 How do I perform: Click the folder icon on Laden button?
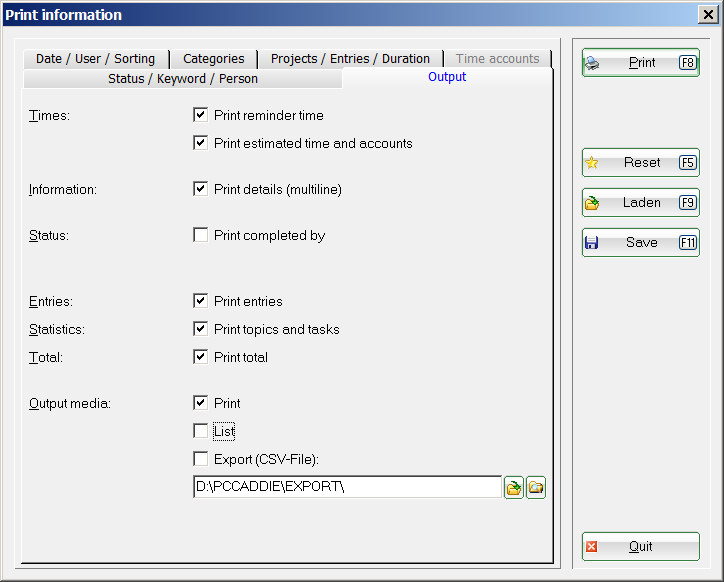tap(591, 203)
